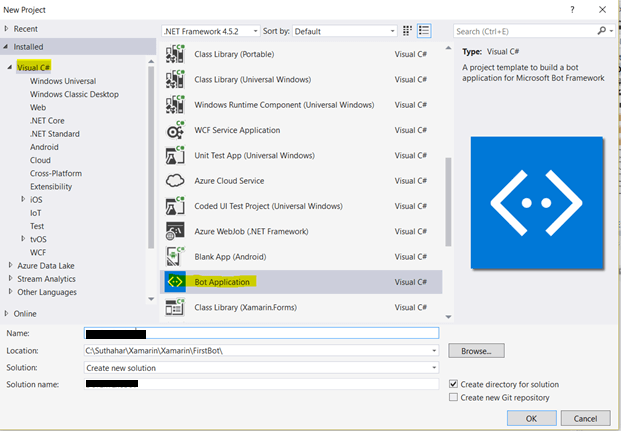Select the Bot Application template text
The image size is (621, 432).
(x=222, y=282)
